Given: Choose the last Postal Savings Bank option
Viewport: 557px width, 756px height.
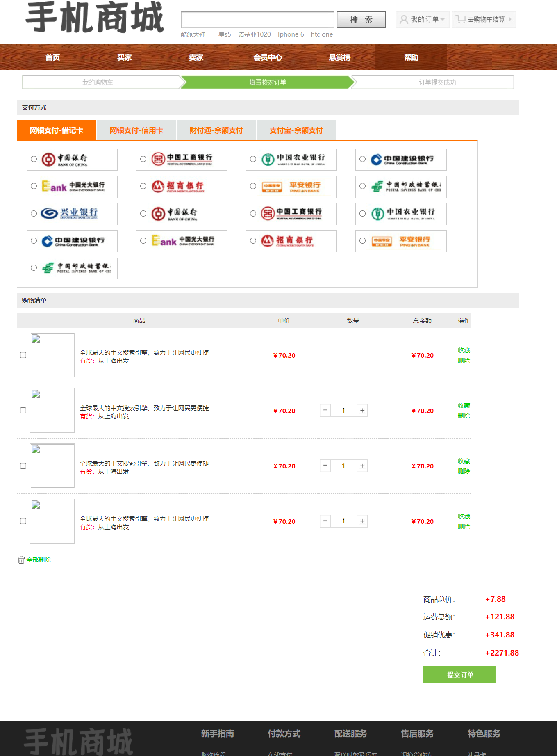Looking at the screenshot, I should click(x=34, y=268).
